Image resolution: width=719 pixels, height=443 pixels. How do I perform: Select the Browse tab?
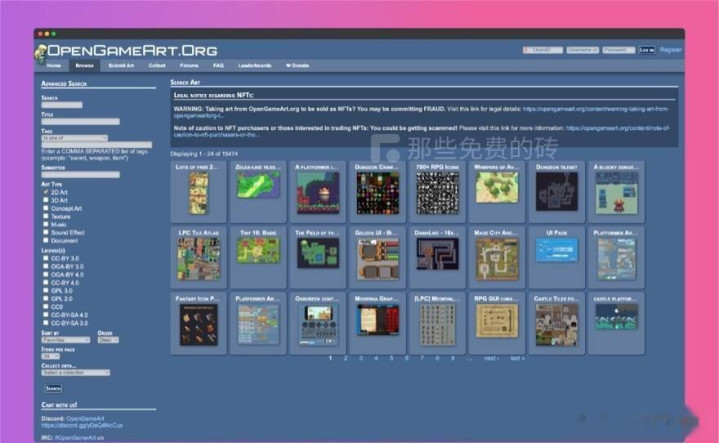tap(84, 66)
